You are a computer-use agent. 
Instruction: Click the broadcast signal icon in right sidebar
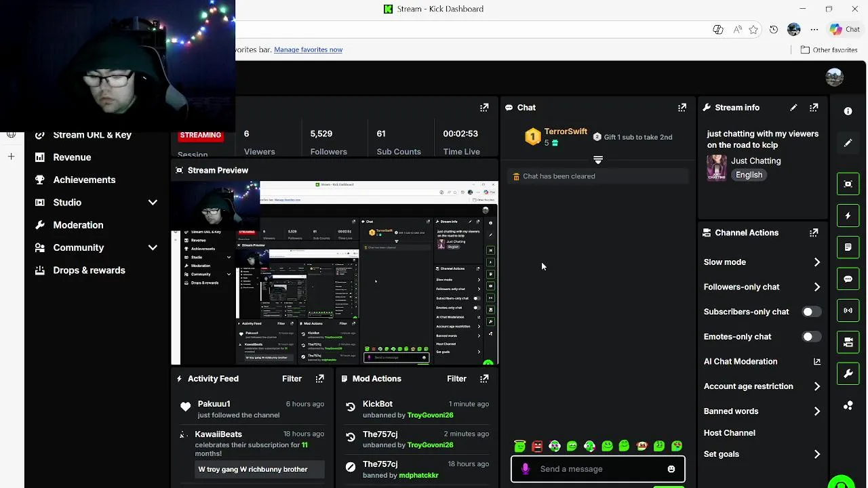pyautogui.click(x=848, y=310)
